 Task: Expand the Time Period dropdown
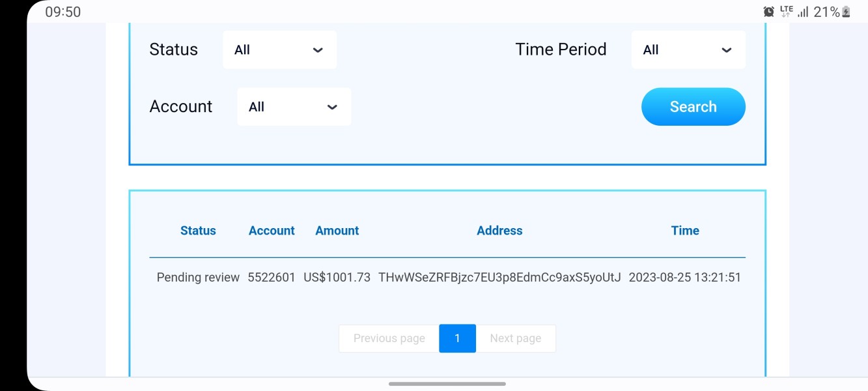pyautogui.click(x=688, y=50)
